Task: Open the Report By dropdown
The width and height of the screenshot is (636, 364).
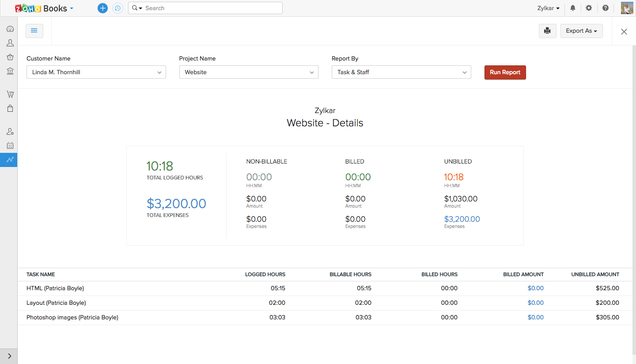Action: (401, 72)
